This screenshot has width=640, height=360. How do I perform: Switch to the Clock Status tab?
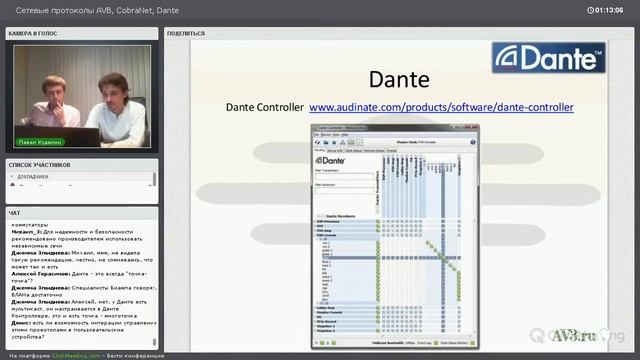click(353, 151)
